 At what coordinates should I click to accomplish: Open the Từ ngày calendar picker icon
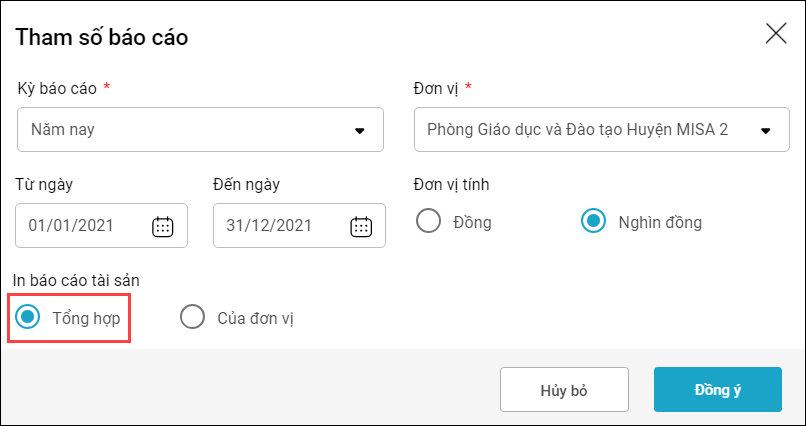pos(162,226)
